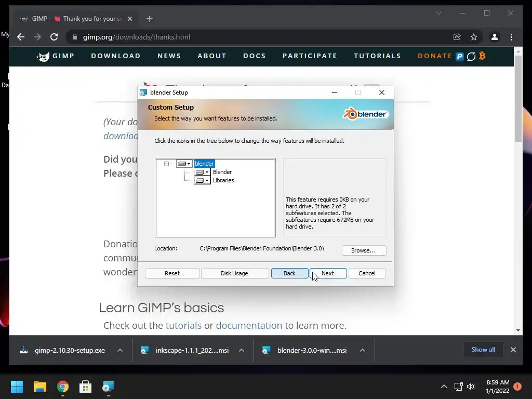Expand options for inkscape download

click(x=241, y=351)
